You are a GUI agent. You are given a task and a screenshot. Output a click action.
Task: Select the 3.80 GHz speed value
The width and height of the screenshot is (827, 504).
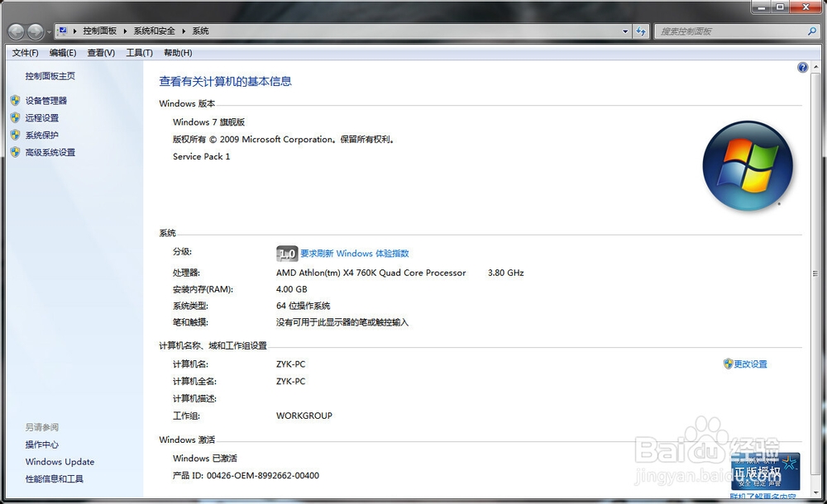(x=506, y=273)
